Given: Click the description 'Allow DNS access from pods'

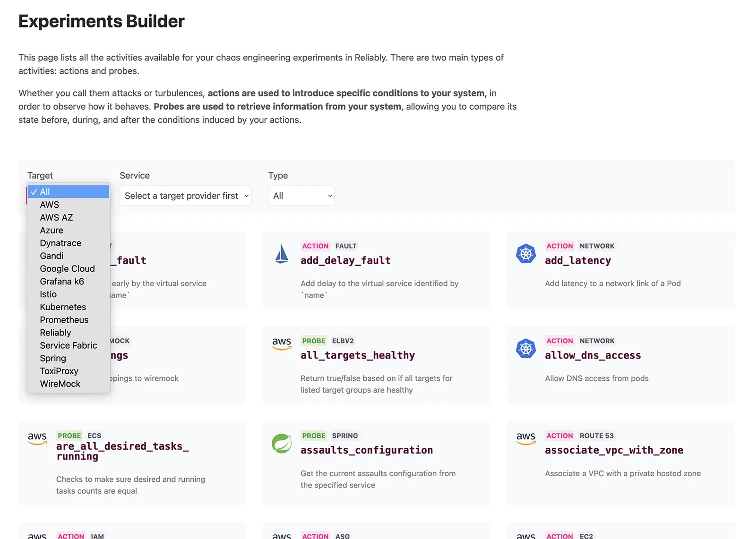Looking at the screenshot, I should pyautogui.click(x=597, y=378).
